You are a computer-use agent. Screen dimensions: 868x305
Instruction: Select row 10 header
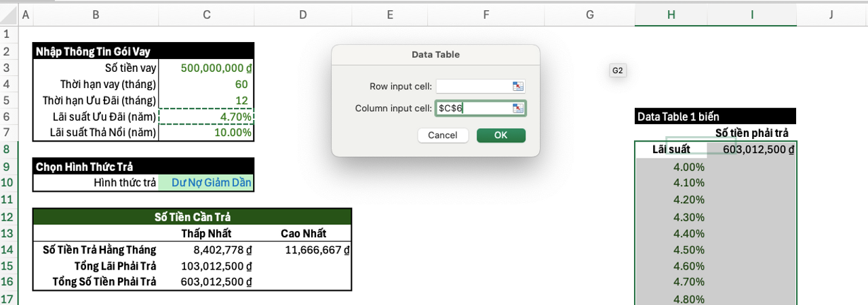coord(7,183)
